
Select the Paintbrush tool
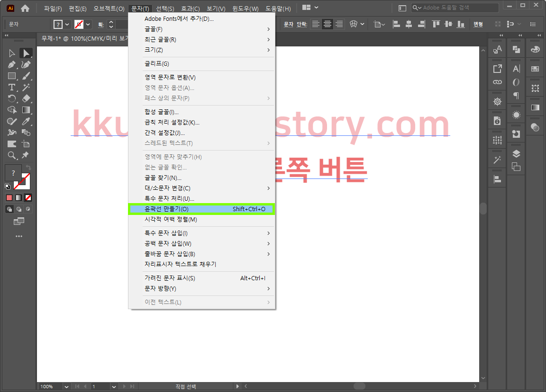[26, 76]
